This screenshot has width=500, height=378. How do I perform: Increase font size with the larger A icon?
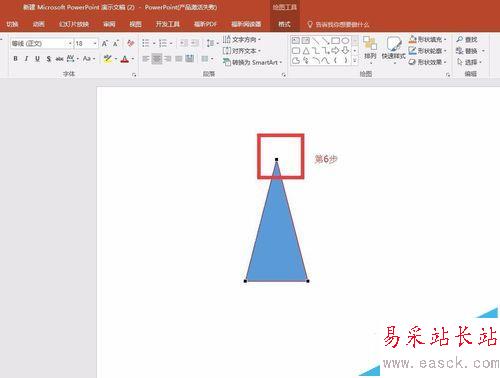pos(105,43)
